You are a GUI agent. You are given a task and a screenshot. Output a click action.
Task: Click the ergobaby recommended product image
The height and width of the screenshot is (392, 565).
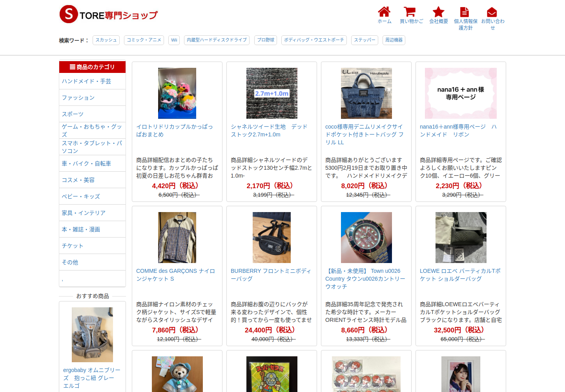[92, 335]
